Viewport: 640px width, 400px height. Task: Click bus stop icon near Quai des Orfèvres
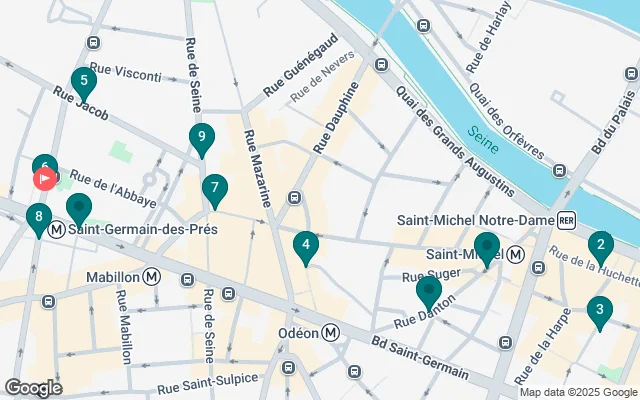tap(560, 170)
